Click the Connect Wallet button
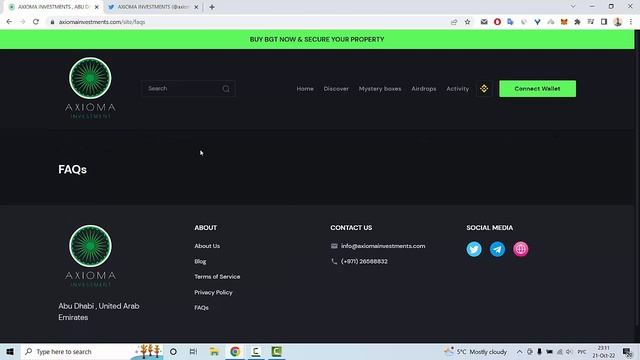The width and height of the screenshot is (640, 360). click(537, 89)
